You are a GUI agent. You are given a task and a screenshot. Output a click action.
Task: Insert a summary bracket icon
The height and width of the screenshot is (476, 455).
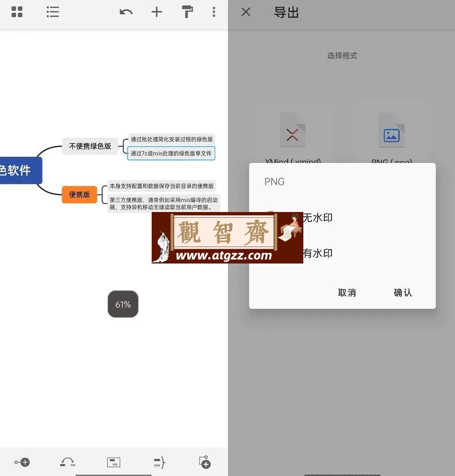click(159, 463)
